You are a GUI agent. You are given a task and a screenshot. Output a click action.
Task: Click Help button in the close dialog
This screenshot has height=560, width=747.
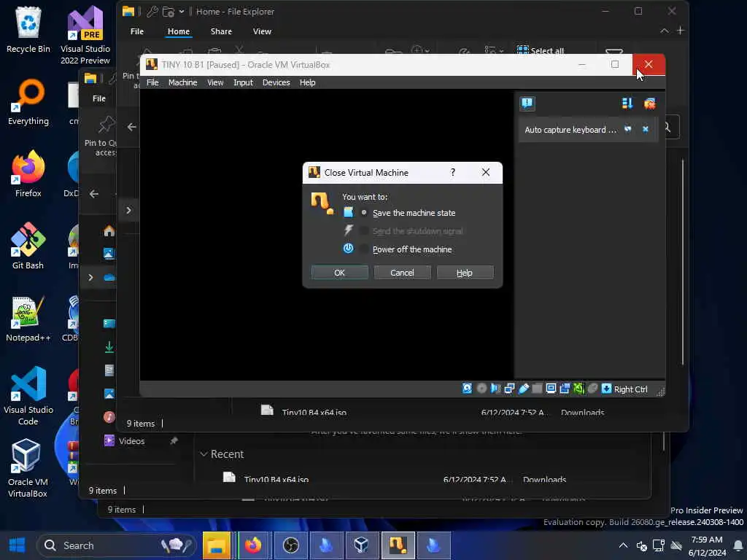(x=465, y=273)
